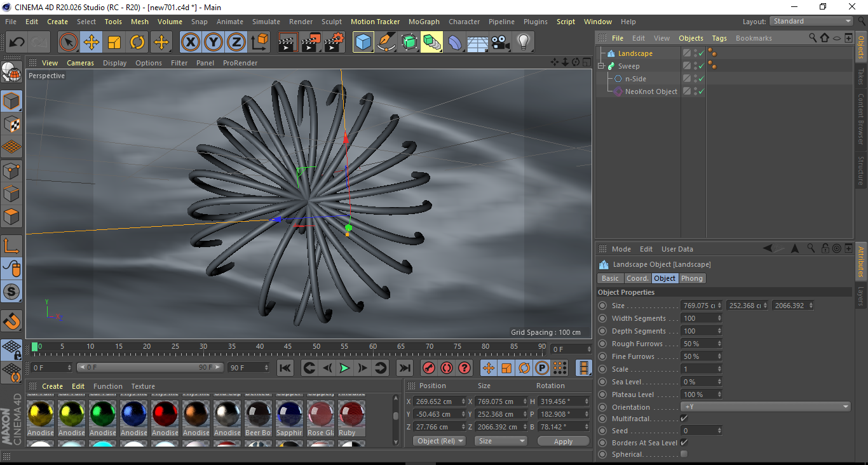Viewport: 868px width, 465px height.
Task: Select the Live Selection tool
Action: point(69,43)
